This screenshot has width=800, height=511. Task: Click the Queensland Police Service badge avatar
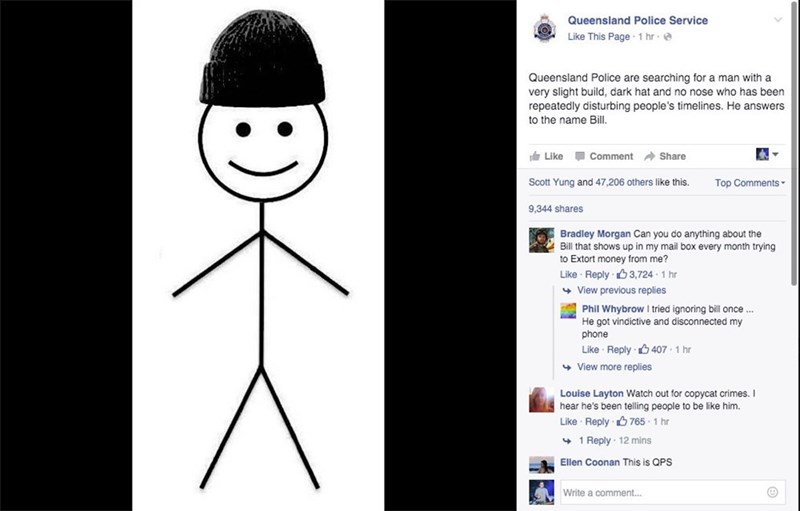click(544, 28)
